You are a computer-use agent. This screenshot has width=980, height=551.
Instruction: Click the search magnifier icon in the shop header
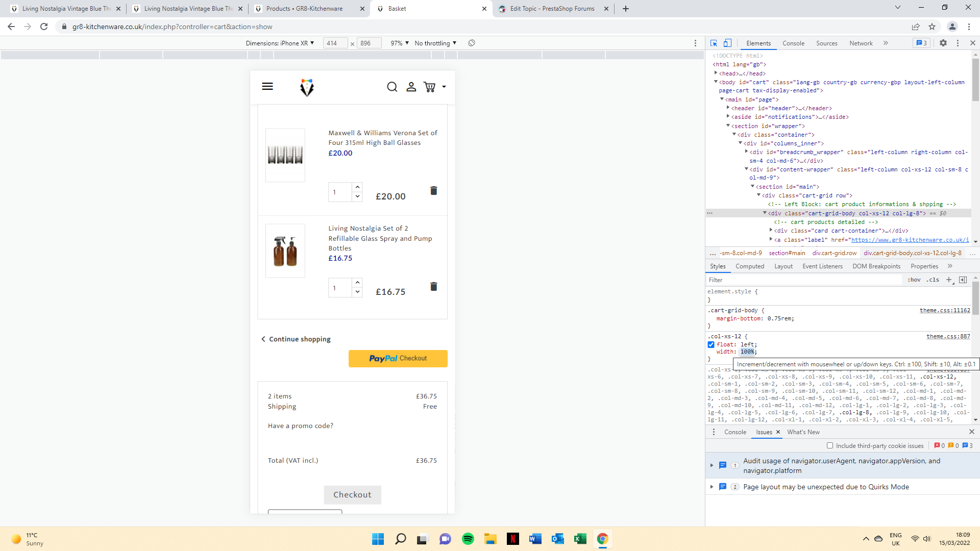[x=391, y=87]
